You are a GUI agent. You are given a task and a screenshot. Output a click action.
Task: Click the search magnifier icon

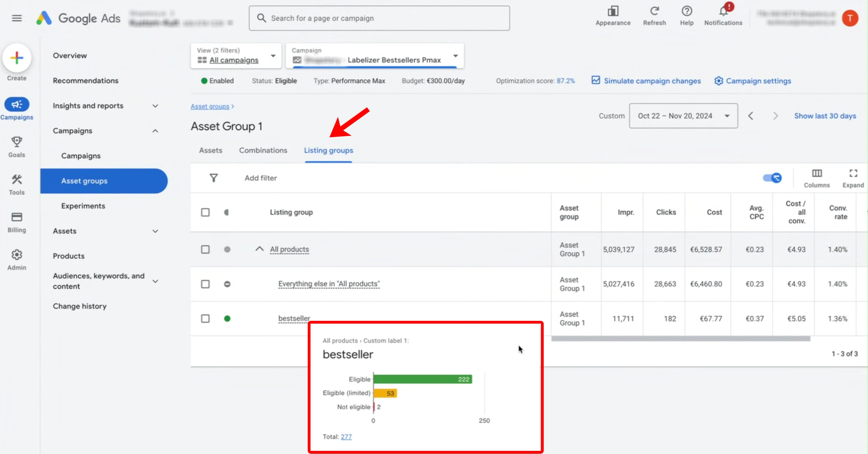click(x=262, y=18)
